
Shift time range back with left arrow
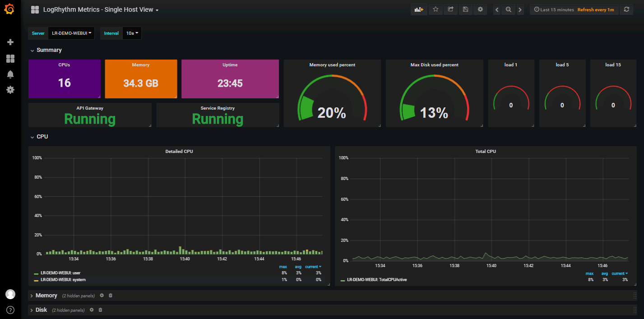pyautogui.click(x=496, y=9)
